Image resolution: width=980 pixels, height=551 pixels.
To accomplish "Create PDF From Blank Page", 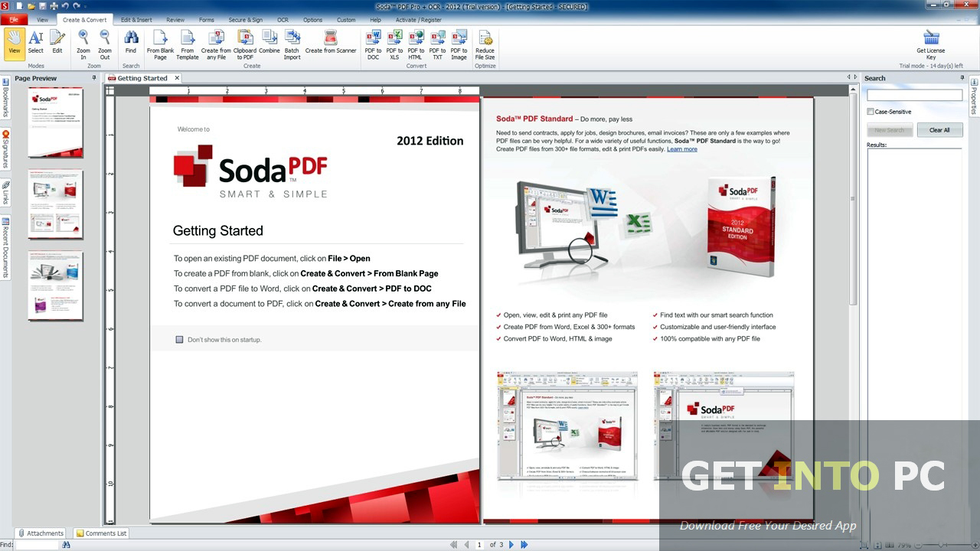I will point(160,44).
